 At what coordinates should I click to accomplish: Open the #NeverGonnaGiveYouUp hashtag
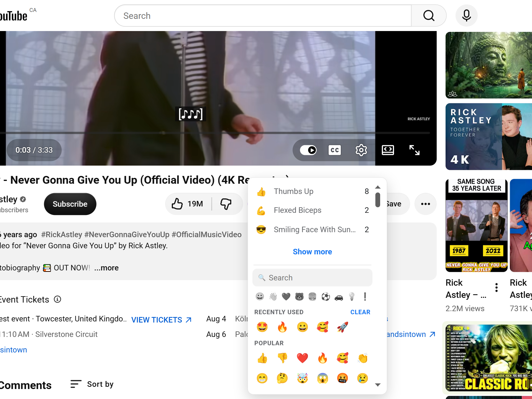(x=127, y=234)
